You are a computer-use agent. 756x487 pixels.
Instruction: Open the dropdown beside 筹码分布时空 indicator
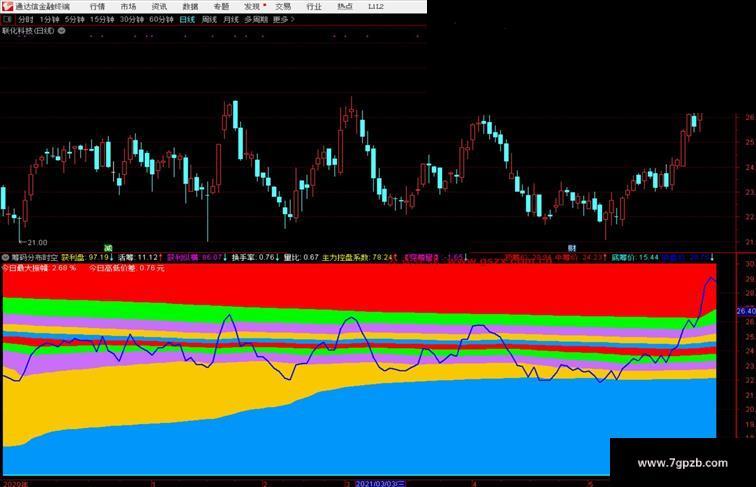pos(5,258)
